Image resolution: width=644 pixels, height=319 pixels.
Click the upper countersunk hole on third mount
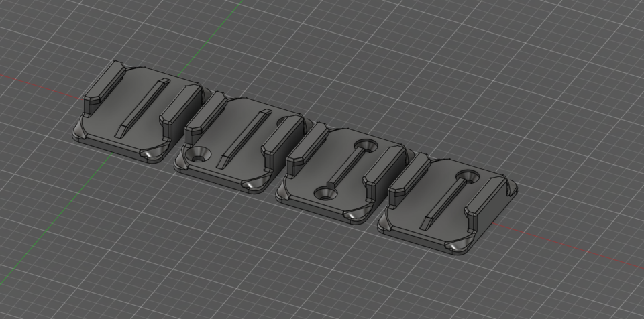(366, 145)
